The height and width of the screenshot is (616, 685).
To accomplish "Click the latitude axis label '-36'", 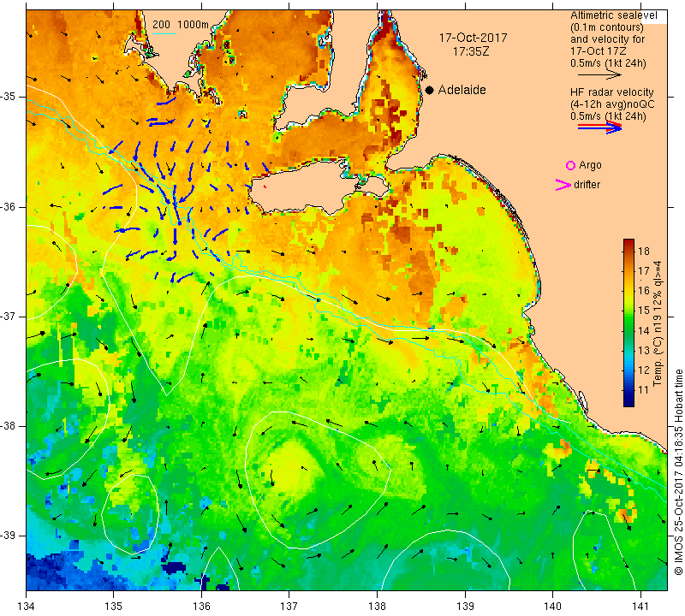I will point(9,206).
